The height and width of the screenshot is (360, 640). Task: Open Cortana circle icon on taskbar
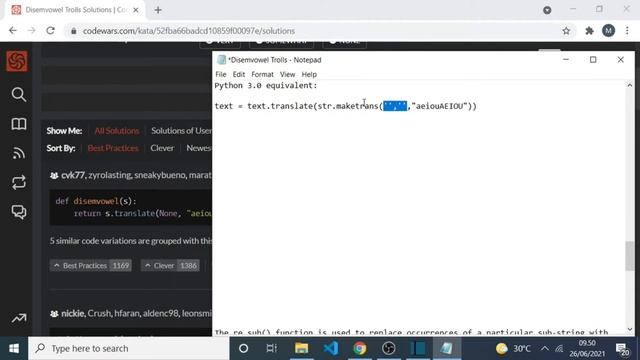coord(243,349)
